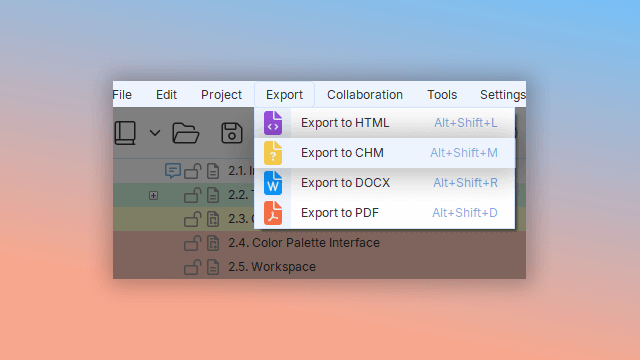Image resolution: width=640 pixels, height=360 pixels.
Task: Open the Project menu
Action: coord(221,95)
